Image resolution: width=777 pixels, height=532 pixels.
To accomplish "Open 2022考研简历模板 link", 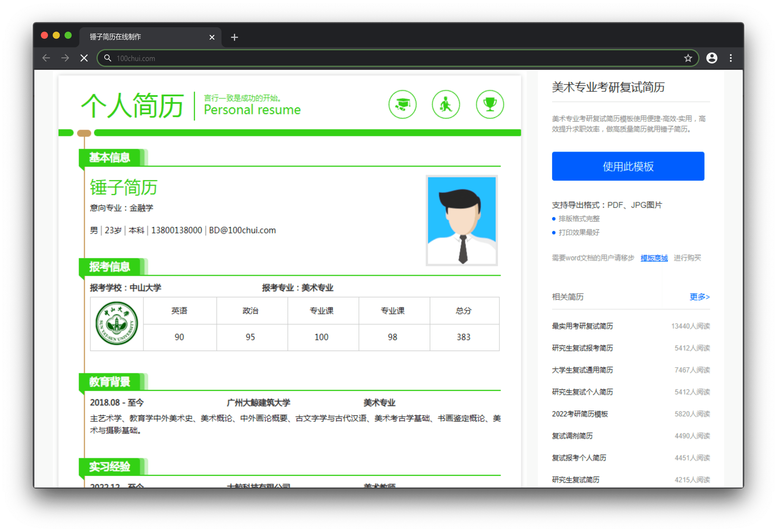I will click(x=580, y=414).
